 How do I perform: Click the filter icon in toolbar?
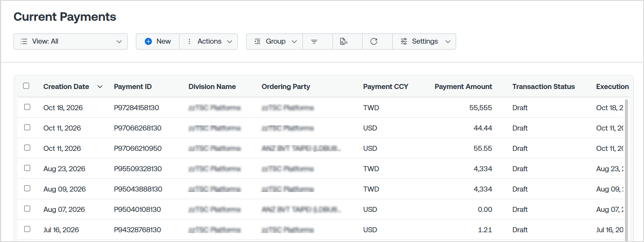tap(314, 42)
